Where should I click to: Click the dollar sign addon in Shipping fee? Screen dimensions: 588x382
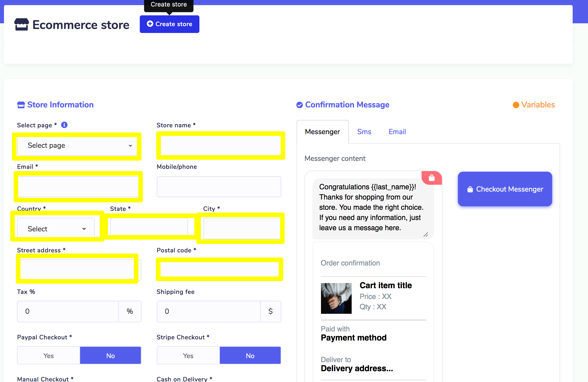tap(270, 311)
